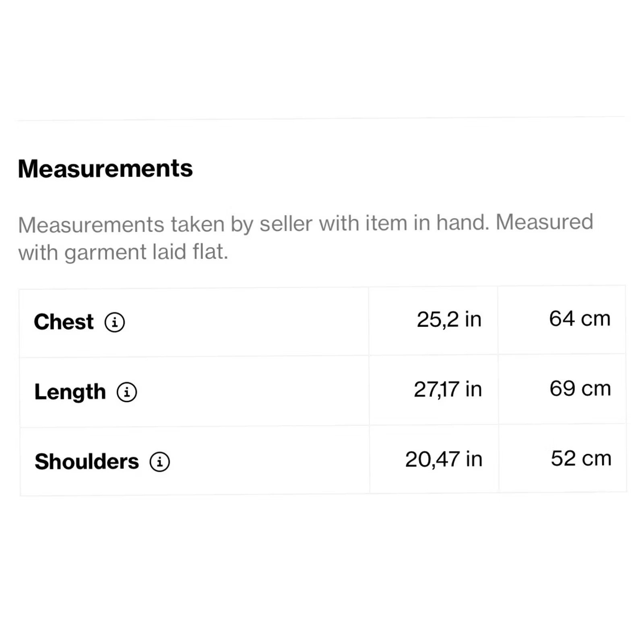Click 'Measurements taken by seller' text
This screenshot has width=644, height=644.
pos(165,224)
